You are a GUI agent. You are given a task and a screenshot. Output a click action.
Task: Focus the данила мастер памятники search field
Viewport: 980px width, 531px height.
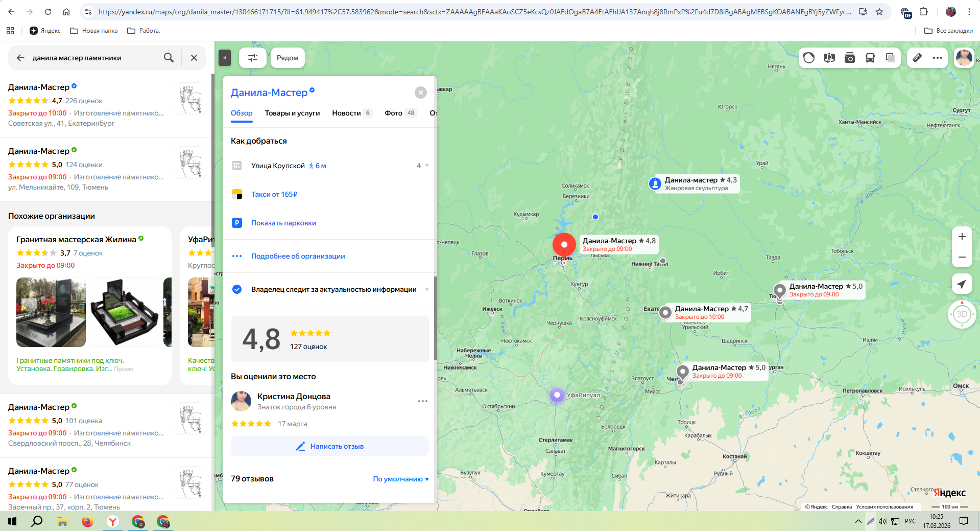point(94,58)
